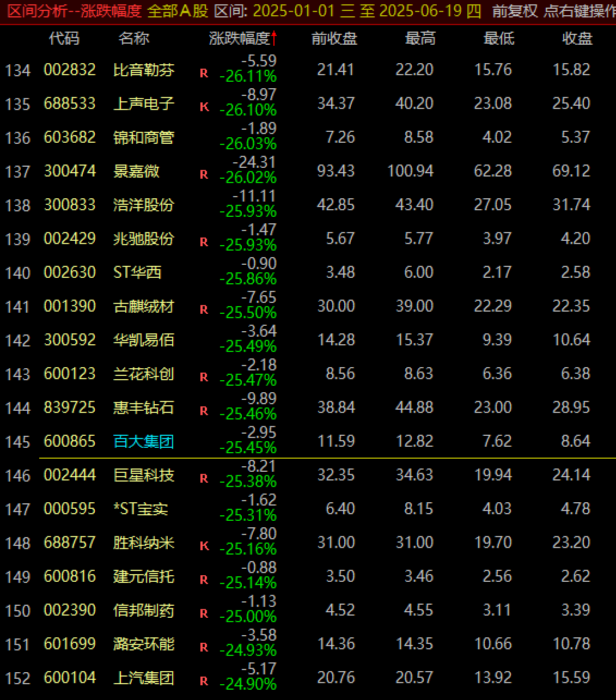Screen dimensions: 616x700
Task: Click the K marker next to 上声电子
Action: coord(204,107)
